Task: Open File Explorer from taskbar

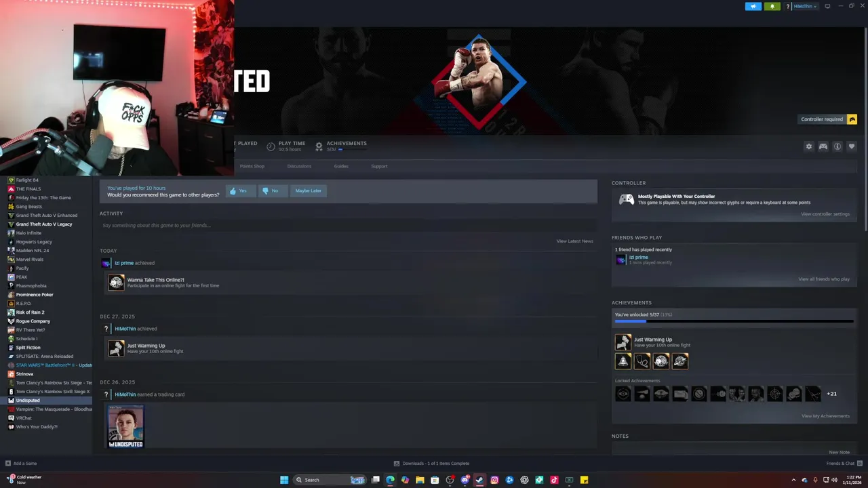Action: [420, 480]
